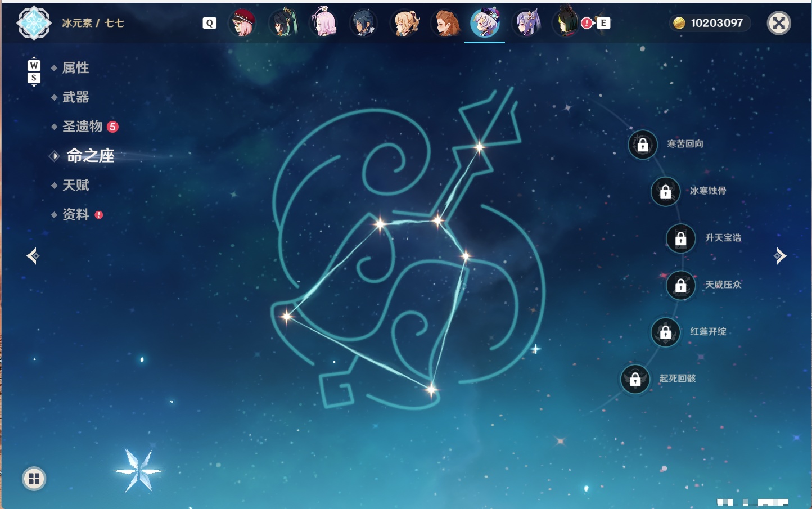Go to previous character with left arrow
This screenshot has width=812, height=509.
[33, 256]
